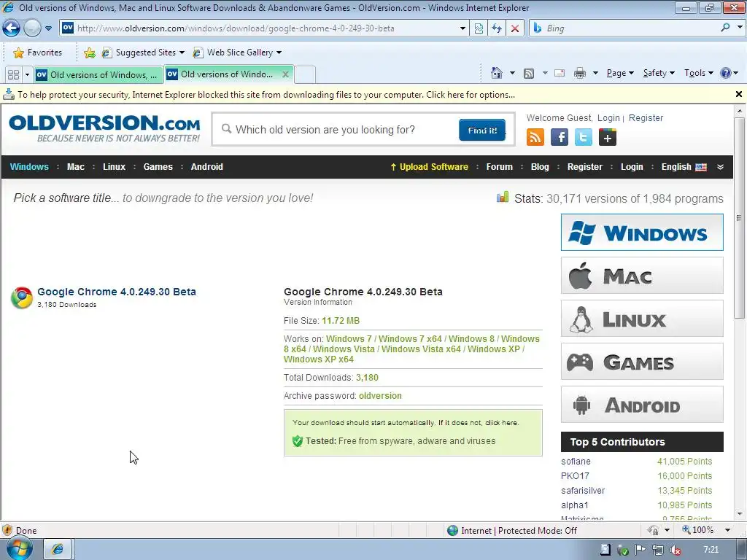Add to Favorites bar star icon
This screenshot has width=747, height=560.
tap(89, 52)
